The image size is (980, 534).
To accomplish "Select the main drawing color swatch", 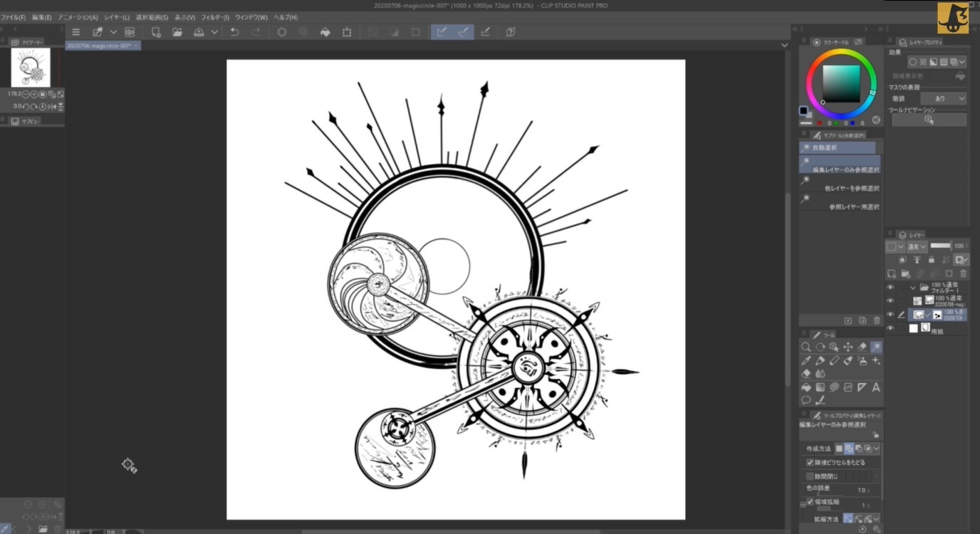I will tap(803, 111).
